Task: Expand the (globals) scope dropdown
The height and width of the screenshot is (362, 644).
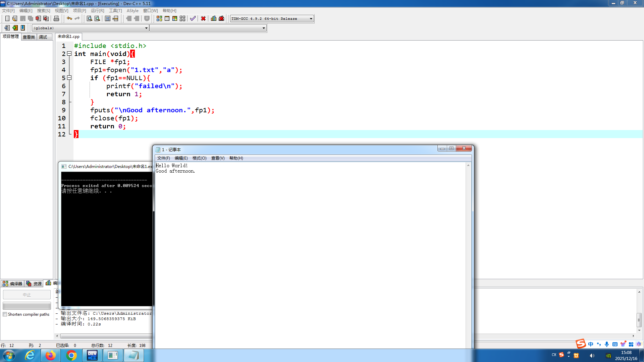Action: point(146,28)
